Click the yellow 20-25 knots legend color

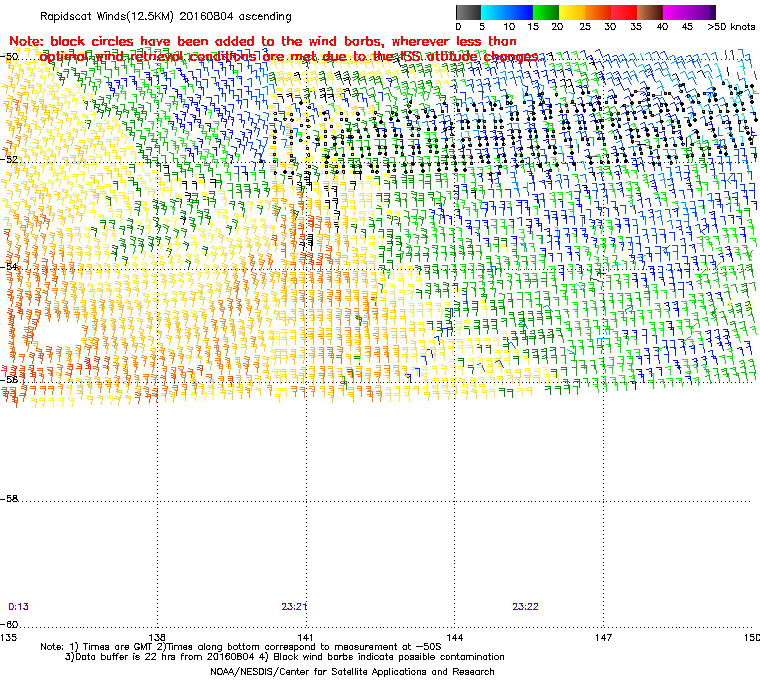[572, 12]
